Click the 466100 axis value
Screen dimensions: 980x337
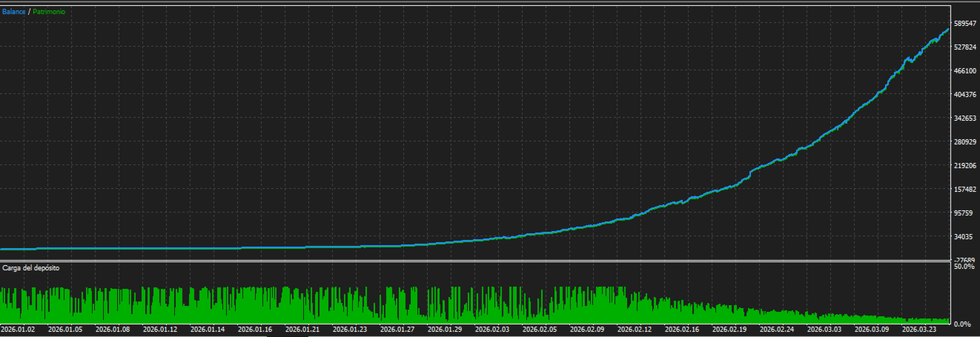965,71
